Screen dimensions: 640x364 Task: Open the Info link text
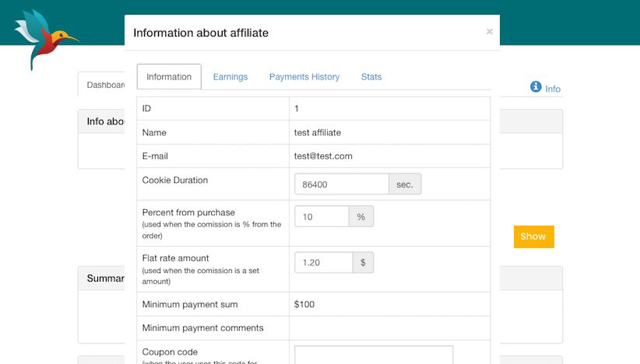pyautogui.click(x=553, y=89)
